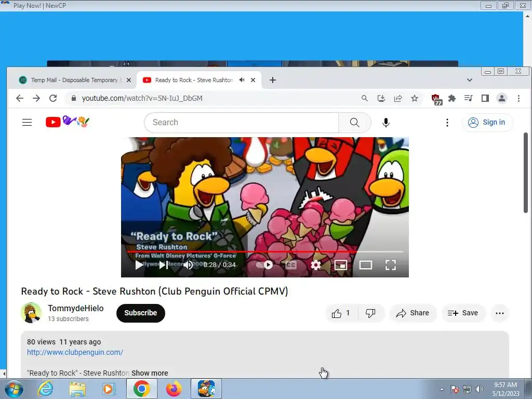
Task: Seek on the red video progress bar
Action: 265,251
